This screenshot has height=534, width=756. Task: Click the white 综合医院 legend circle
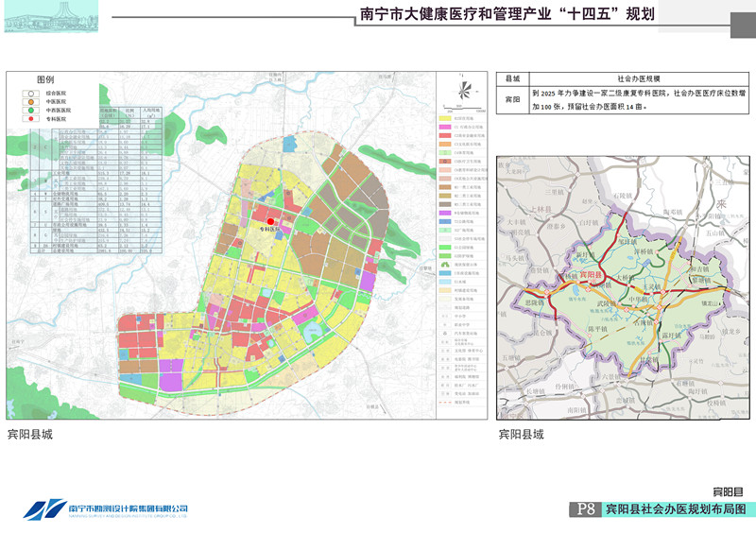pos(30,94)
